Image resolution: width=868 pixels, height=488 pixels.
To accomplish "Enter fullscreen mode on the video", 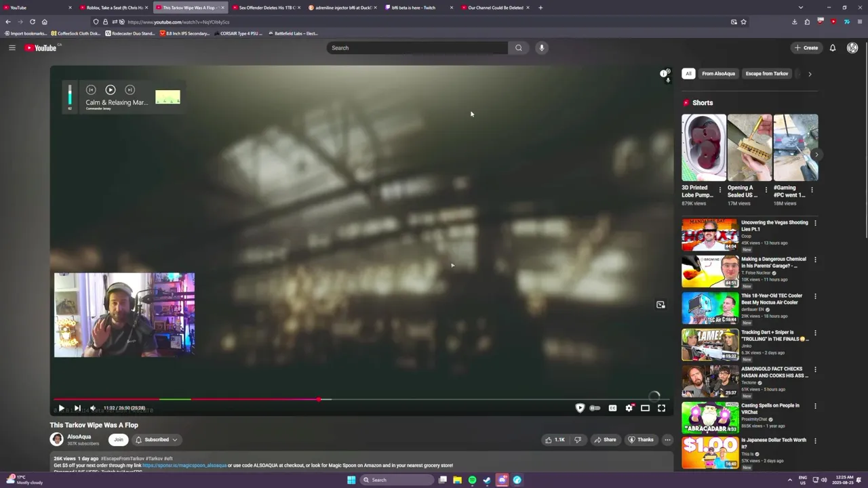I will tap(662, 408).
